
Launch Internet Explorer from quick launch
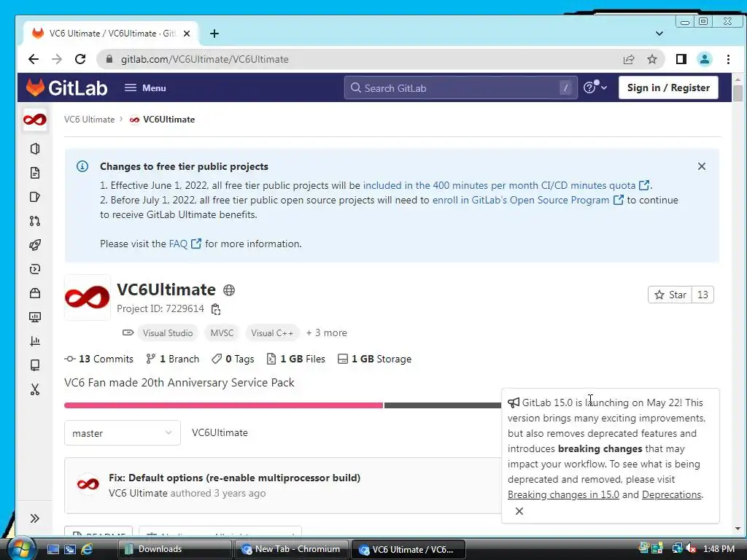click(88, 549)
